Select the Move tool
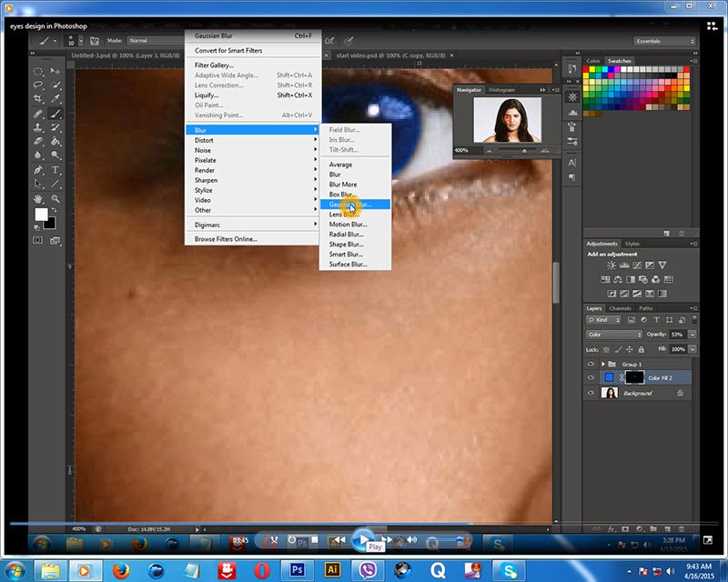Screen dimensions: 728x582 tap(56, 71)
